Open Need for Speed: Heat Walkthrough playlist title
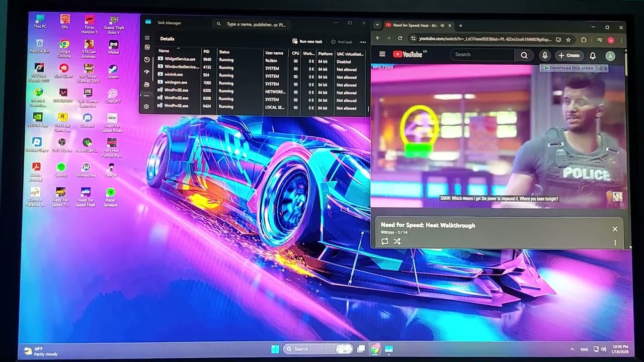644x362 pixels. 428,225
